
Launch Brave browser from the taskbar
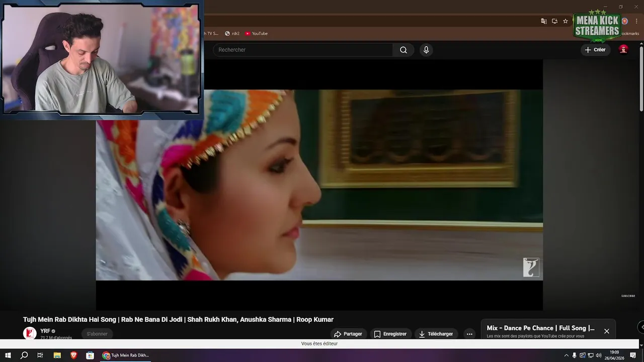74,355
